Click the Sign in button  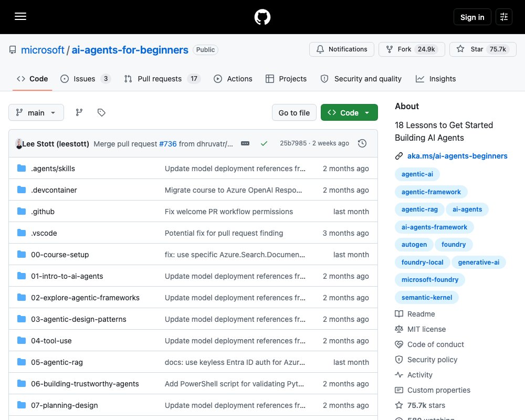point(472,17)
